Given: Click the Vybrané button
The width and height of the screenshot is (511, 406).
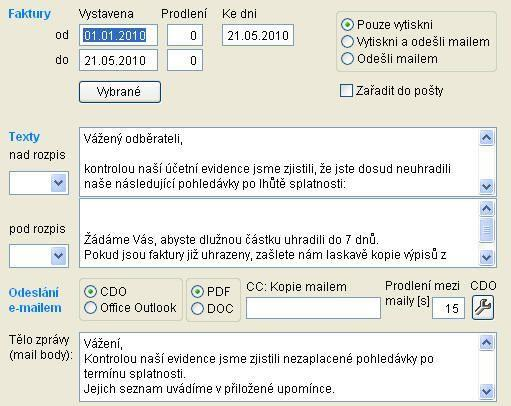Looking at the screenshot, I should (120, 92).
